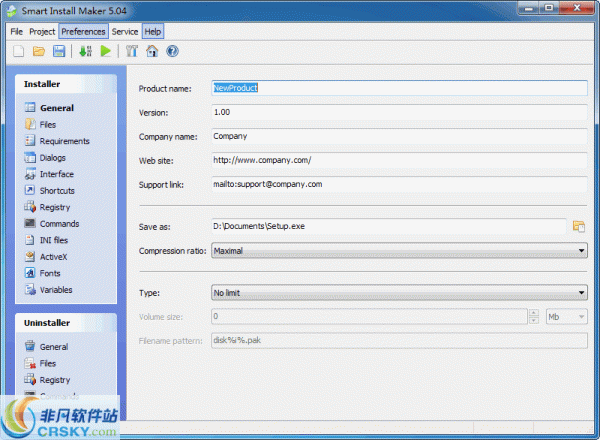Viewport: 600px width, 440px height.
Task: Select the Variables section icon
Action: tap(30, 290)
